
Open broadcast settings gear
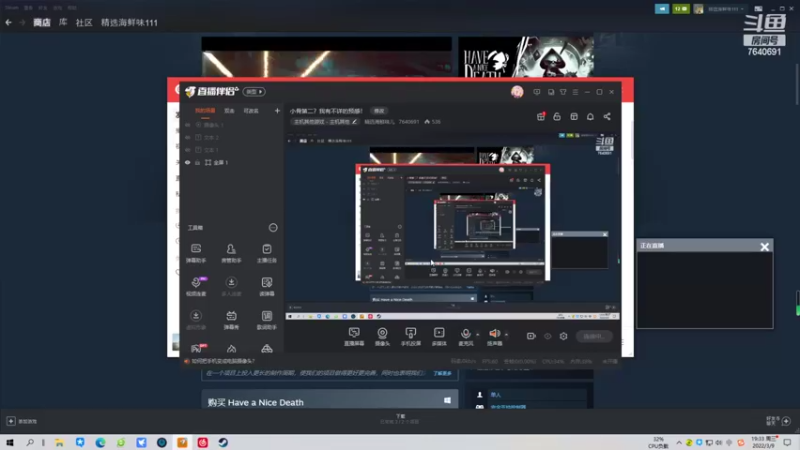(x=563, y=336)
